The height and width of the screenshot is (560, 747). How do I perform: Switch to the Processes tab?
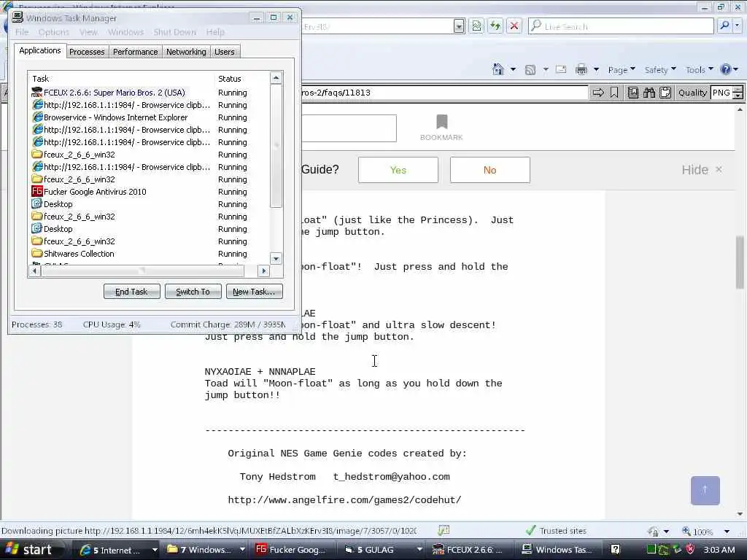[87, 52]
